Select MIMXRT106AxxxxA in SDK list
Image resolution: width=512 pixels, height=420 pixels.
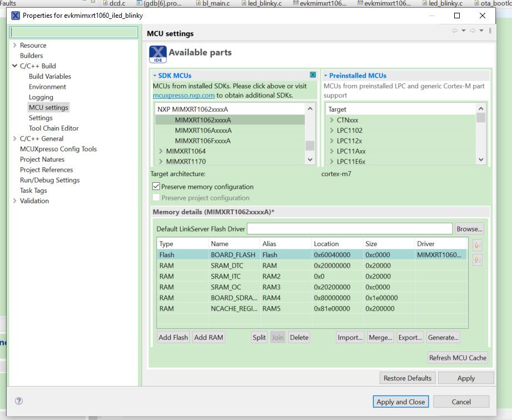click(x=203, y=130)
